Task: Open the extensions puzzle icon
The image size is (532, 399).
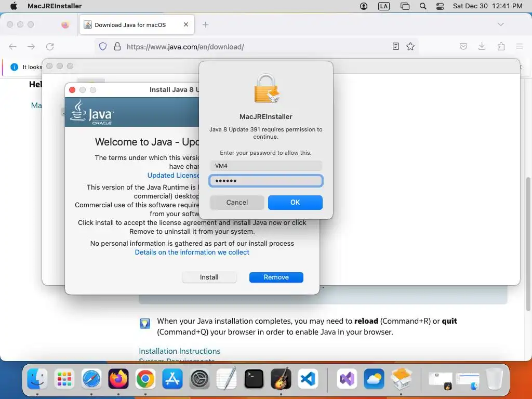Action: coord(501,46)
